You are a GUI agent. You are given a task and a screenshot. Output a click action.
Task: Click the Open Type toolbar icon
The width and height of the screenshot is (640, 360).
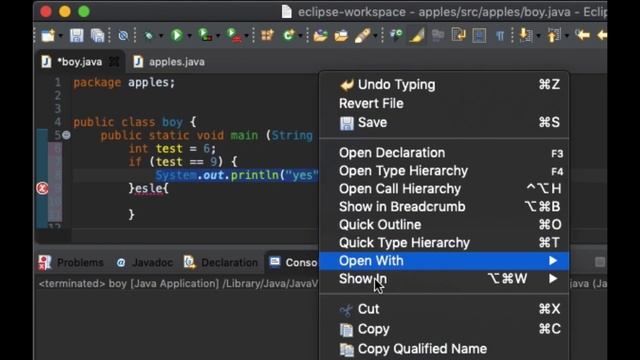click(320, 36)
